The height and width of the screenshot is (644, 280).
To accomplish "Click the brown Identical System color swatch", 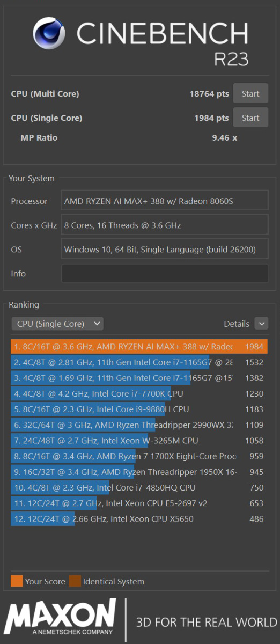I will [x=75, y=581].
